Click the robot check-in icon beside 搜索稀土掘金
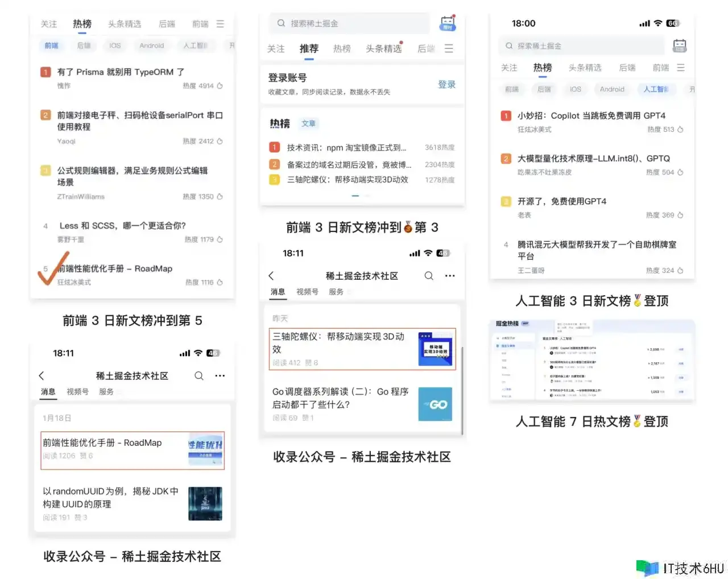The height and width of the screenshot is (579, 728). 448,24
